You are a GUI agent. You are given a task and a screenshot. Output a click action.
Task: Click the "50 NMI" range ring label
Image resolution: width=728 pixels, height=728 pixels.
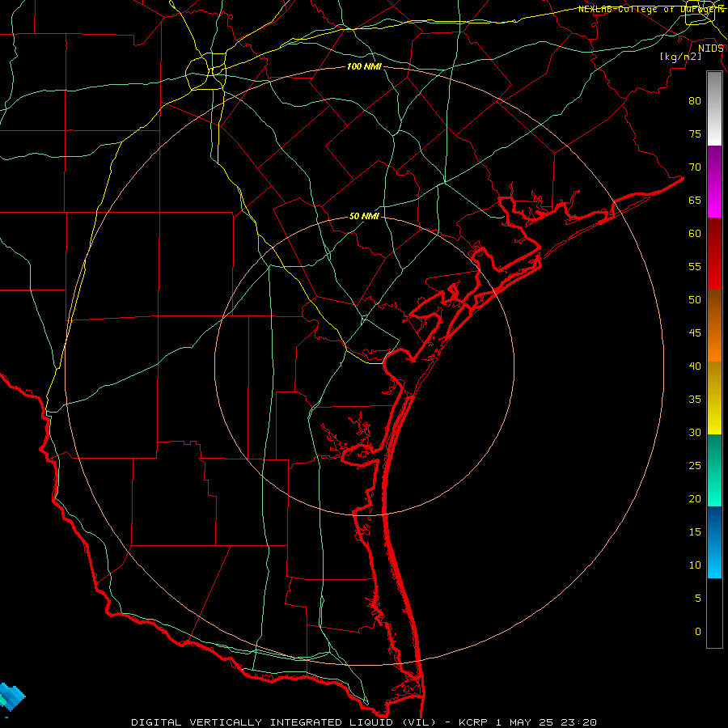(x=365, y=216)
